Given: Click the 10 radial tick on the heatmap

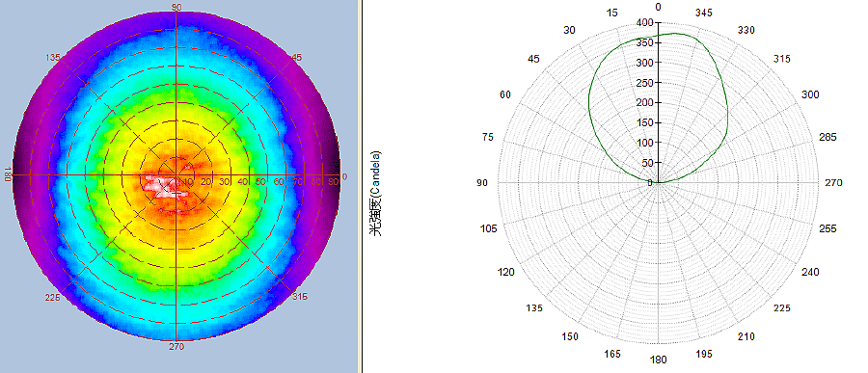Looking at the screenshot, I should click(189, 182).
